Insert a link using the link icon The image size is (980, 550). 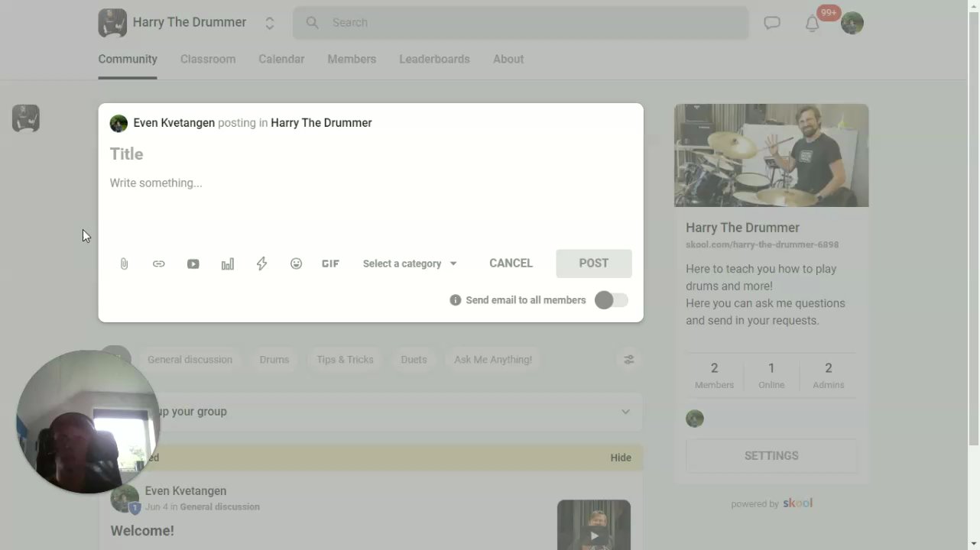[x=158, y=264]
